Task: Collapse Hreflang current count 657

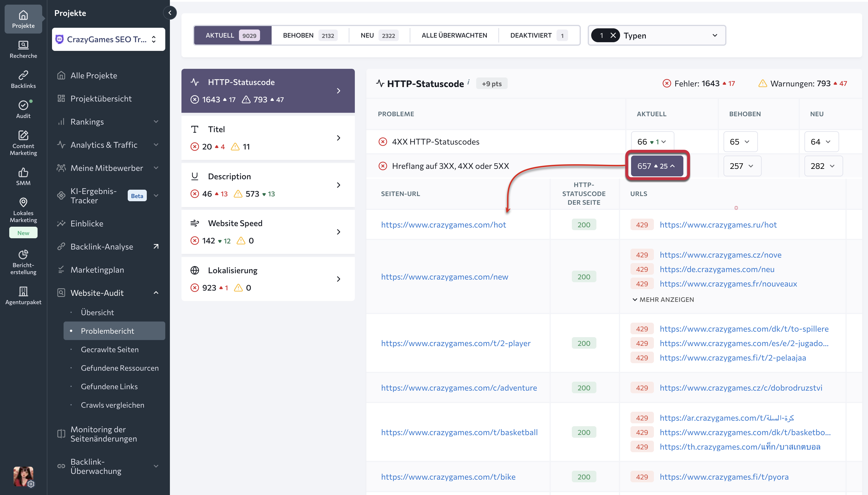Action: (657, 166)
